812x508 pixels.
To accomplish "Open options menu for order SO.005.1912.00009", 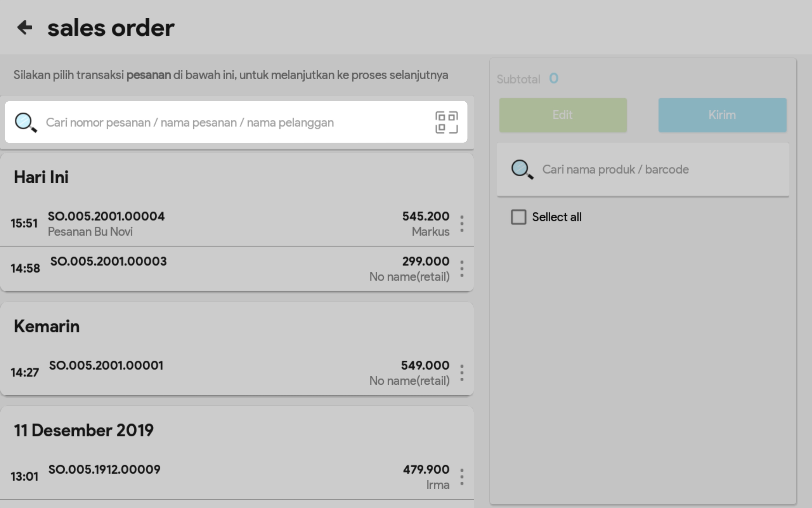I will pos(462,477).
